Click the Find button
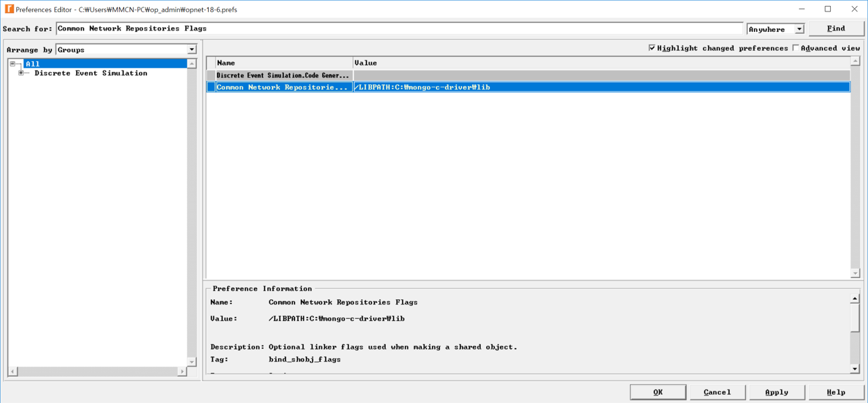Viewport: 868px width, 403px height. click(x=835, y=28)
